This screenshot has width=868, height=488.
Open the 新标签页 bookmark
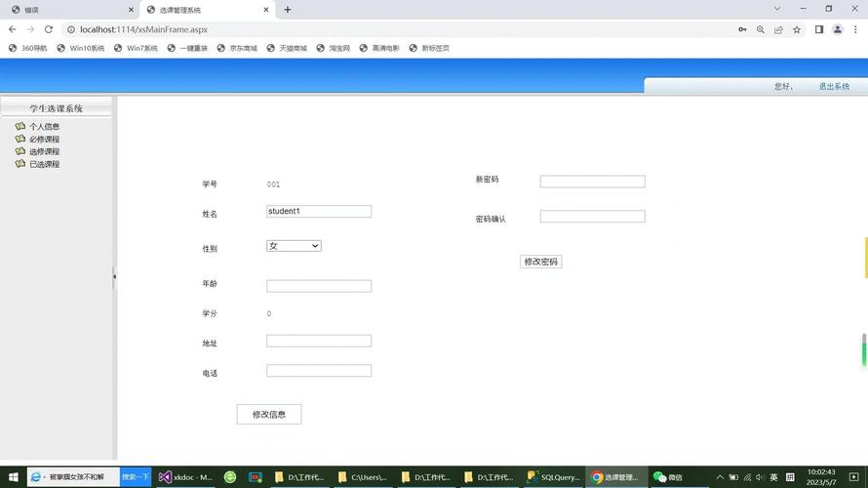pyautogui.click(x=429, y=48)
